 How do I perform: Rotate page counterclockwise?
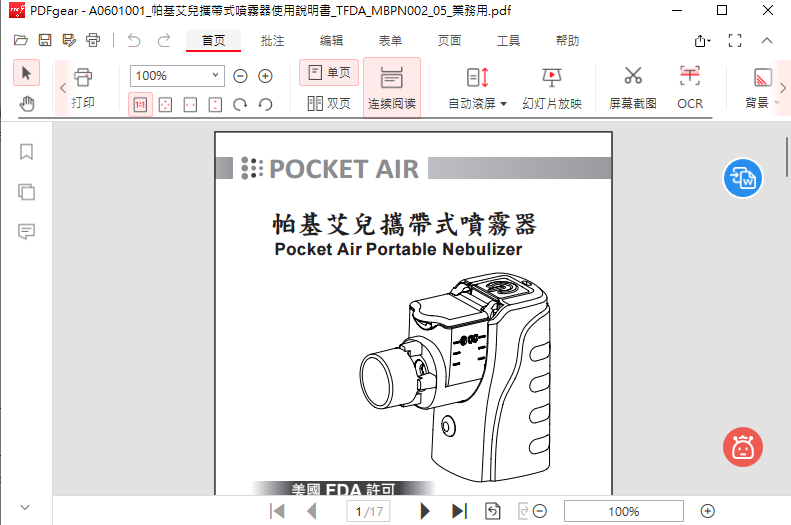265,104
